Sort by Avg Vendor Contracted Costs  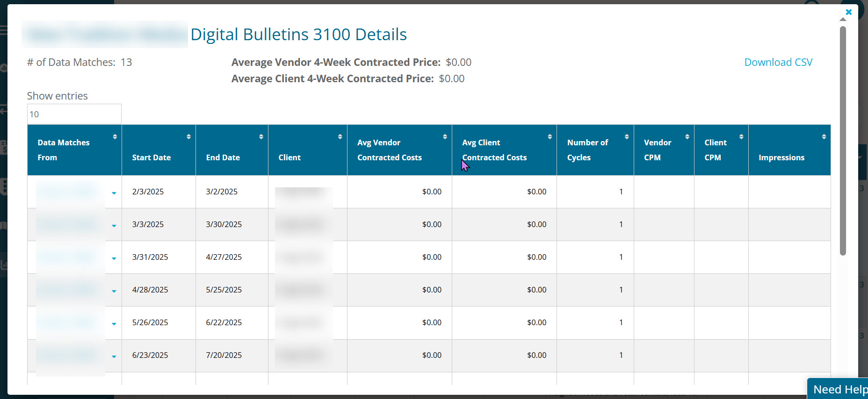399,150
